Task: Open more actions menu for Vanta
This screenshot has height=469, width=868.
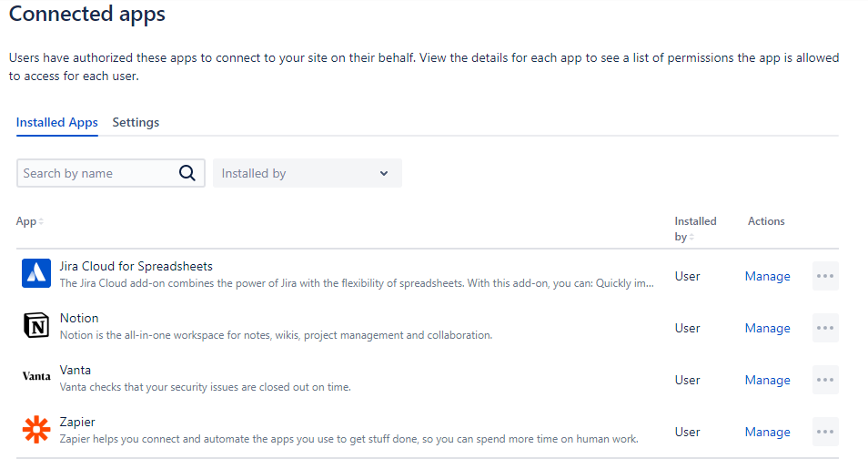Action: pos(825,380)
